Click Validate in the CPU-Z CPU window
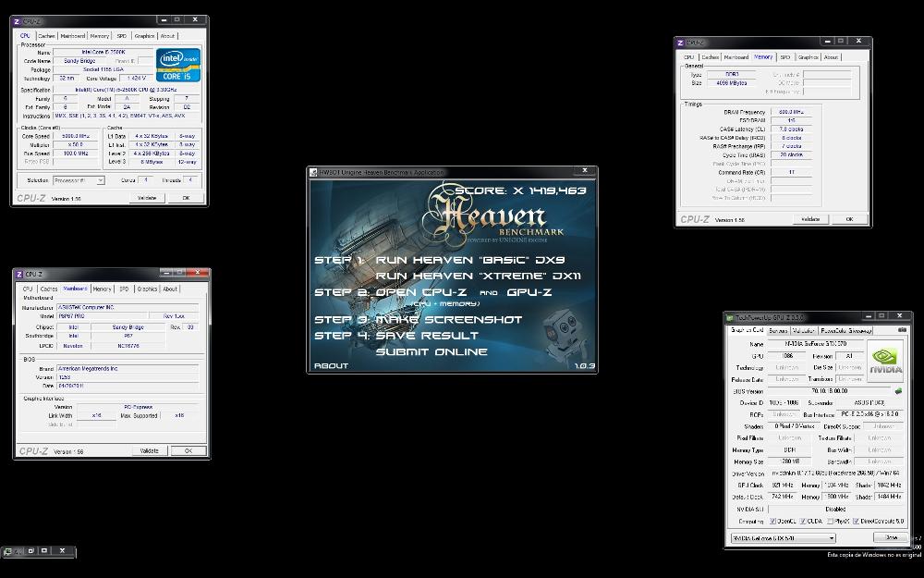The image size is (924, 578). [147, 198]
